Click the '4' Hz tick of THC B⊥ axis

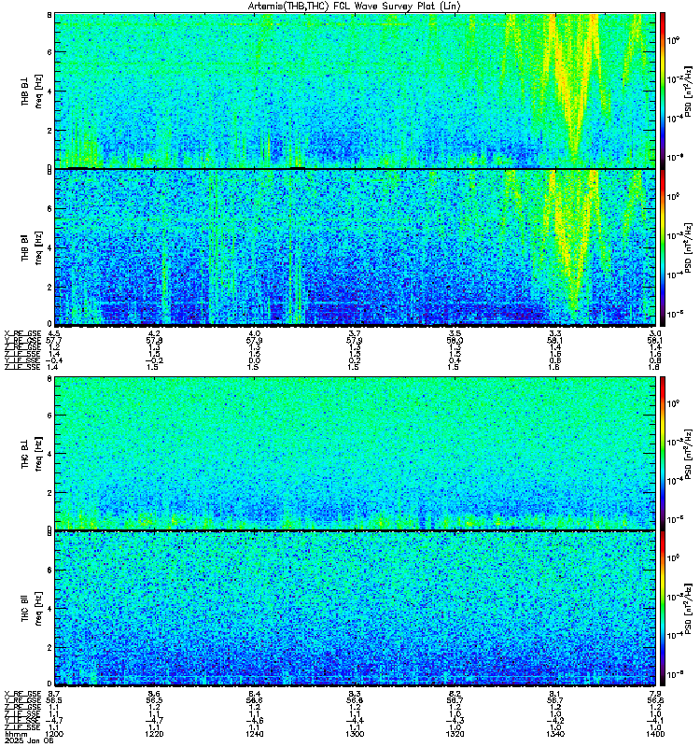tap(49, 454)
